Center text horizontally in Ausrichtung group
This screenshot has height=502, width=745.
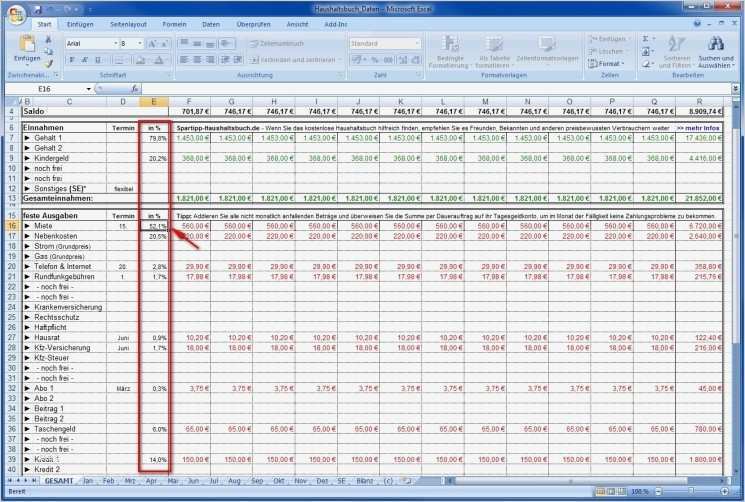(197, 60)
